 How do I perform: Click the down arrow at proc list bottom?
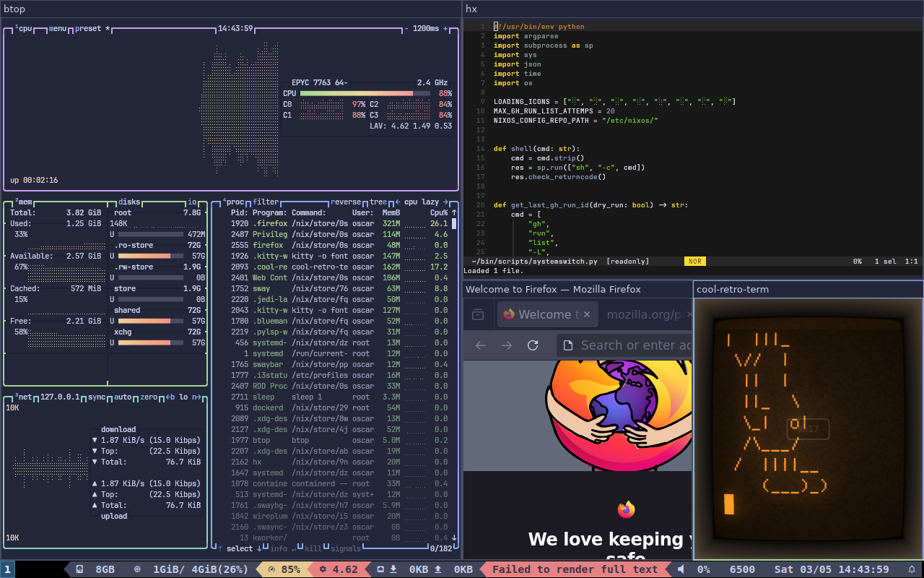(454, 538)
